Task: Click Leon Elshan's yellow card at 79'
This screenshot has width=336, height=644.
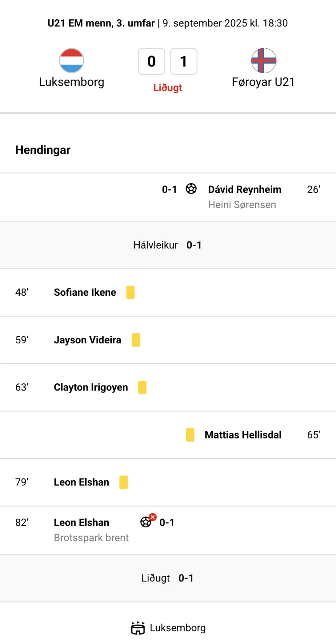Action: (123, 482)
